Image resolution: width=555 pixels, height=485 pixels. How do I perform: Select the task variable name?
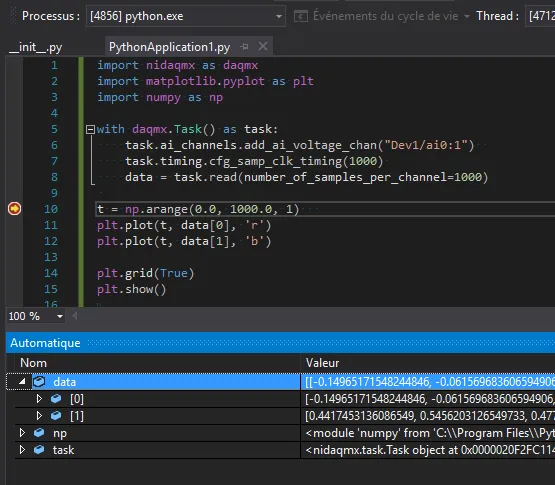(x=63, y=450)
